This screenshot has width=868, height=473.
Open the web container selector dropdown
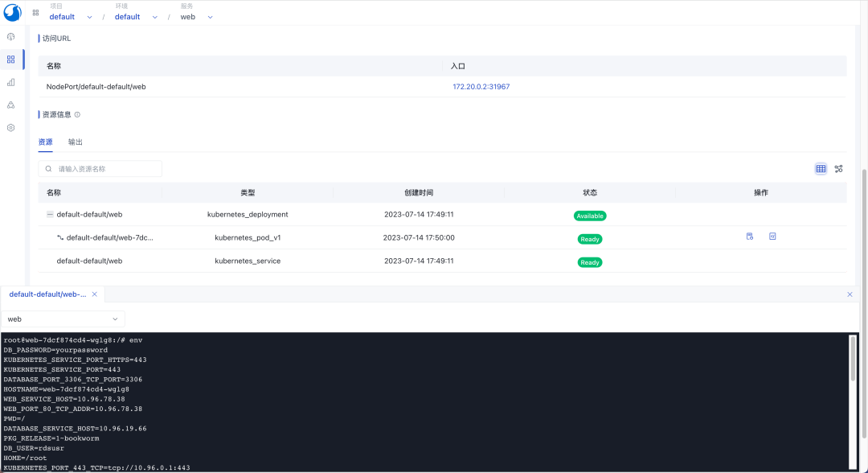[x=63, y=319]
